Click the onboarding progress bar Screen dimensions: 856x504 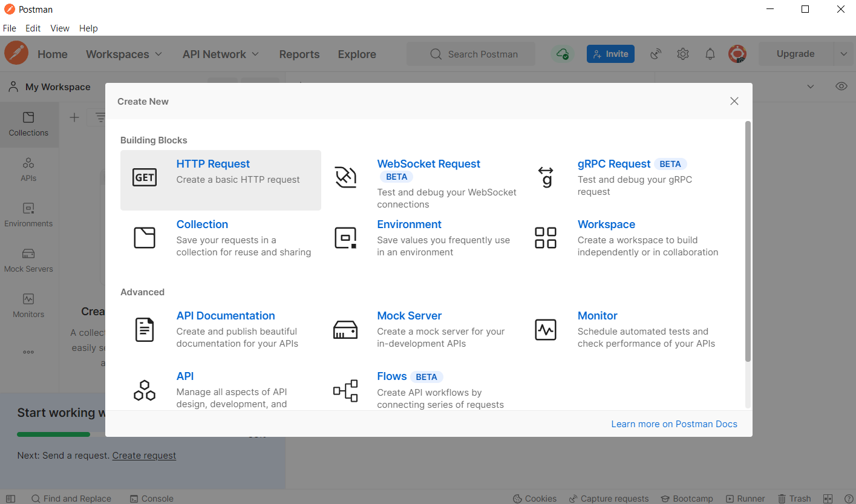tap(133, 434)
